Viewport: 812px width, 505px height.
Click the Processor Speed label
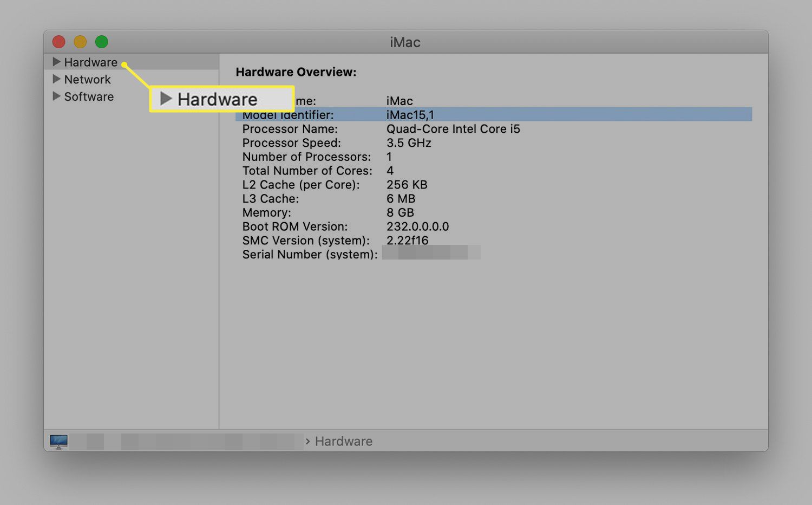coord(292,143)
